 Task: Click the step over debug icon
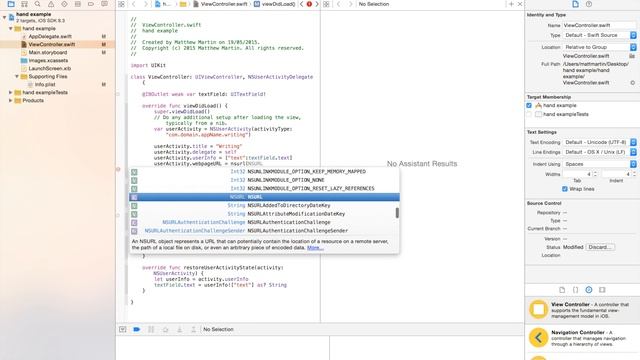165,329
